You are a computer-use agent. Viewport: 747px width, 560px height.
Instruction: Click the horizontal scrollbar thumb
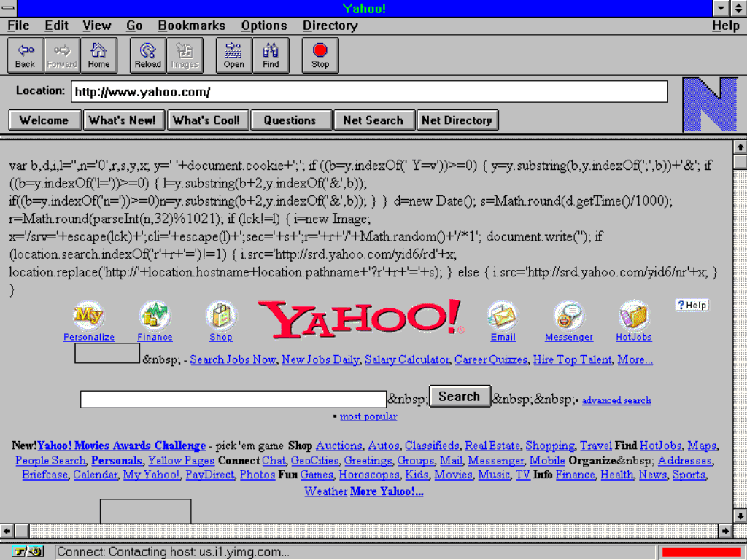click(21, 531)
